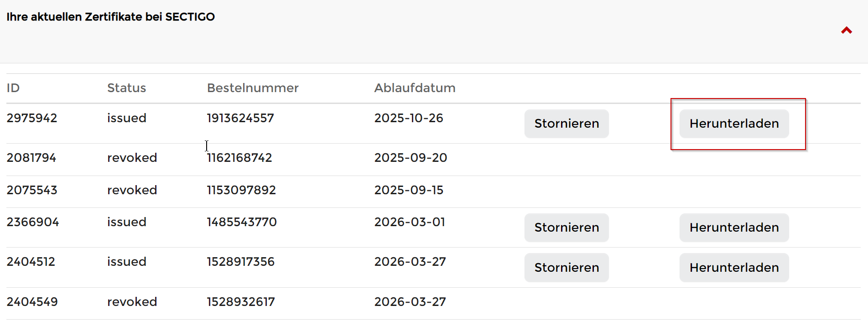
Task: Click issued status of certificate 2404512
Action: 126,262
